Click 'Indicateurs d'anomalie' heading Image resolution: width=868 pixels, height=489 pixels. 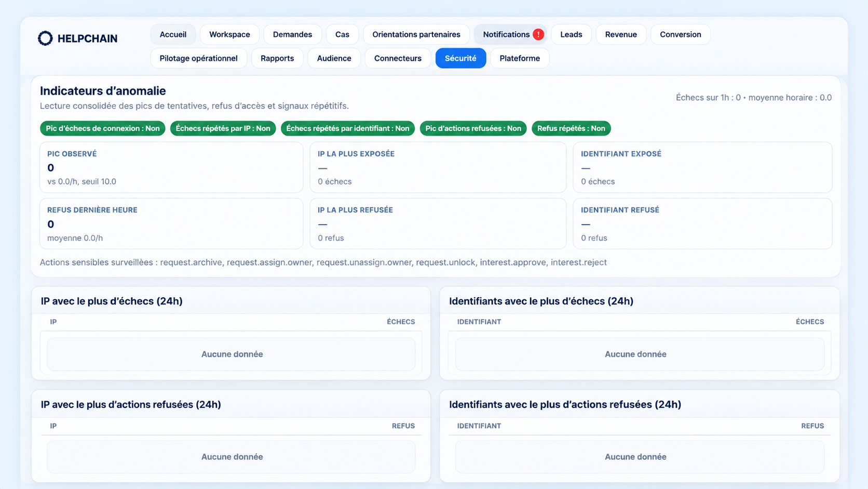[x=103, y=91]
